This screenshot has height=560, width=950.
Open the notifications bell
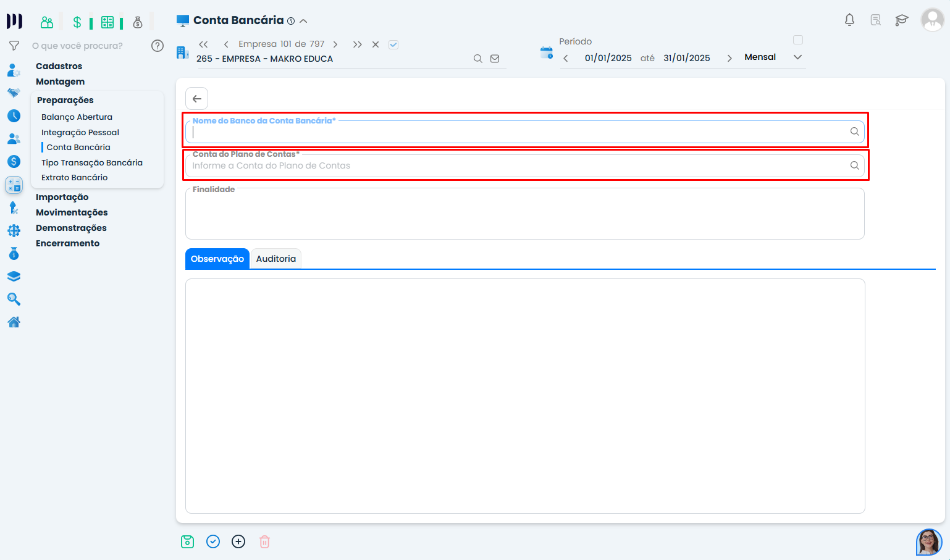click(849, 20)
